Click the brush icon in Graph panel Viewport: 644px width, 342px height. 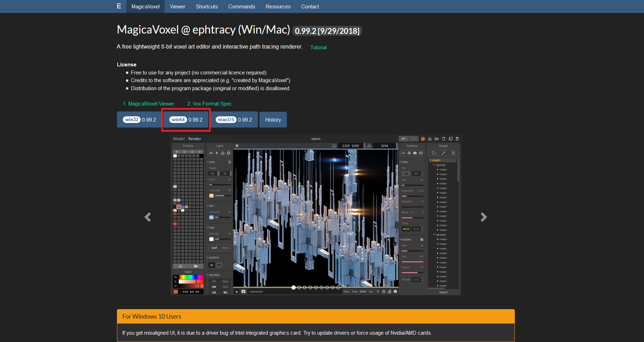tap(444, 153)
